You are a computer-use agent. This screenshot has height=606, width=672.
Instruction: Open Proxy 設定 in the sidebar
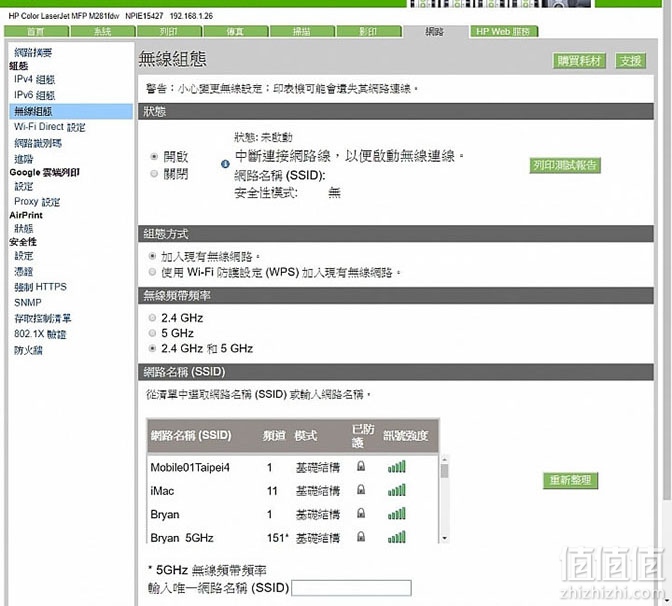(37, 202)
